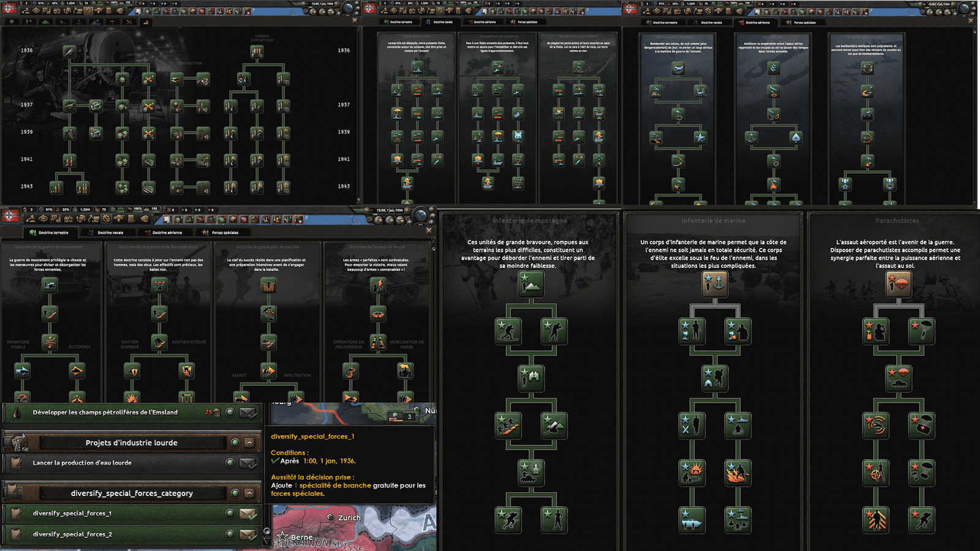The height and width of the screenshot is (551, 980).
Task: Switch to Doctrine navale tab in air doctrine window
Action: pyautogui.click(x=707, y=23)
